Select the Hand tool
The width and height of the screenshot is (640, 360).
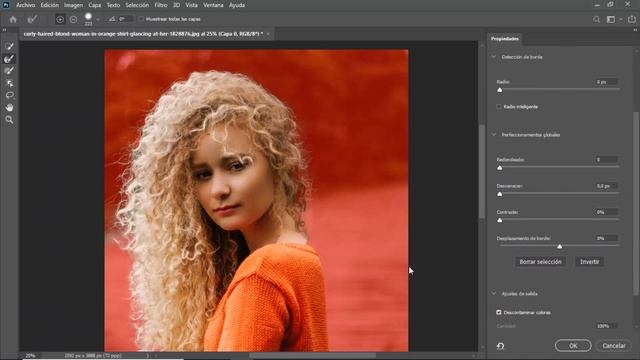pyautogui.click(x=9, y=108)
